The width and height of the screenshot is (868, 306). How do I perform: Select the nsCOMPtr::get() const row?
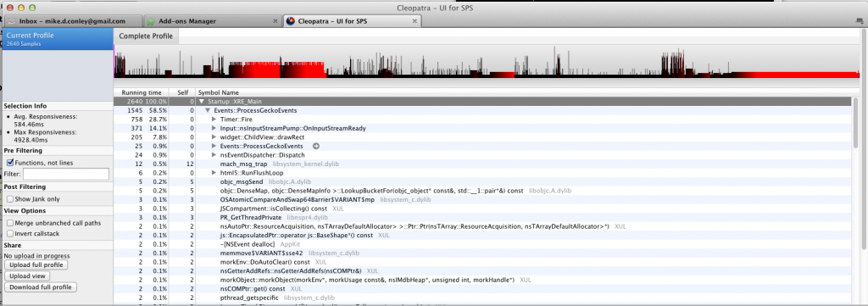click(x=482, y=289)
